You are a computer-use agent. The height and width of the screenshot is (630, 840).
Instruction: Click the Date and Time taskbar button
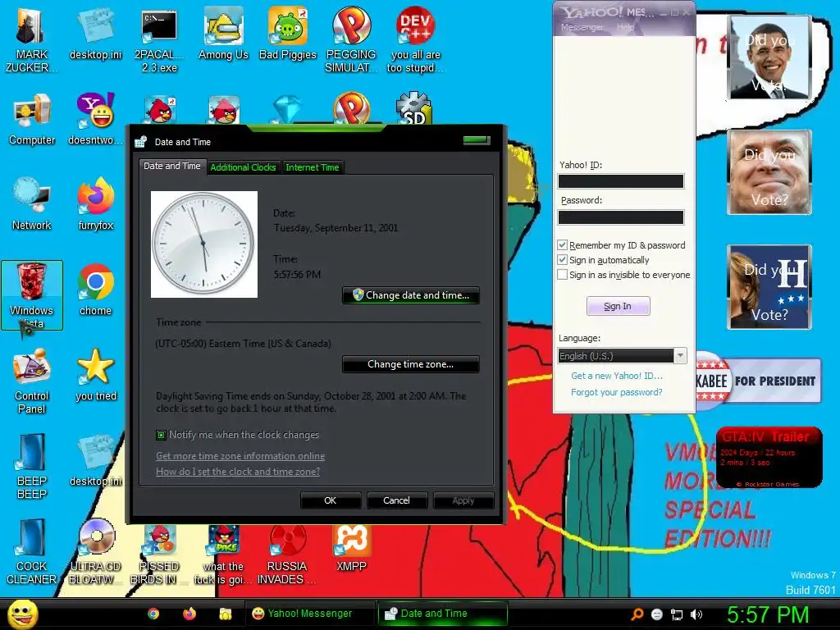pyautogui.click(x=442, y=614)
